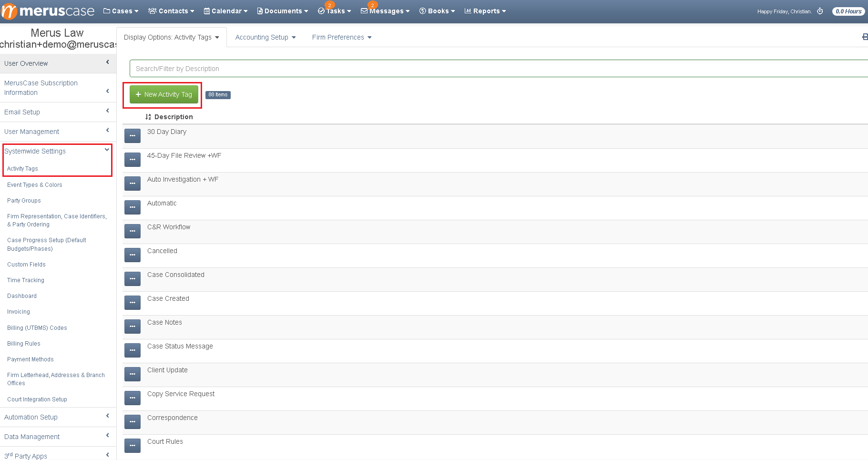Select the Correspondence tag row text
The width and height of the screenshot is (868, 460).
(172, 418)
